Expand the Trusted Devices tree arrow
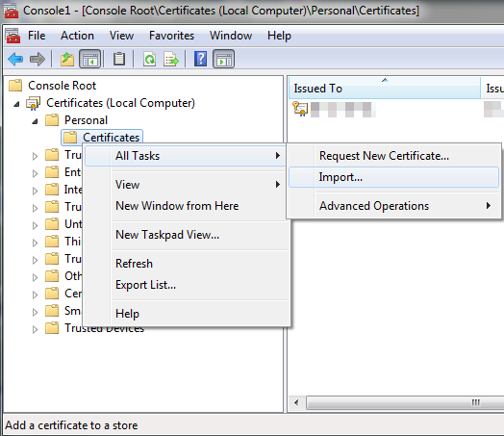Image resolution: width=504 pixels, height=436 pixels. click(35, 329)
